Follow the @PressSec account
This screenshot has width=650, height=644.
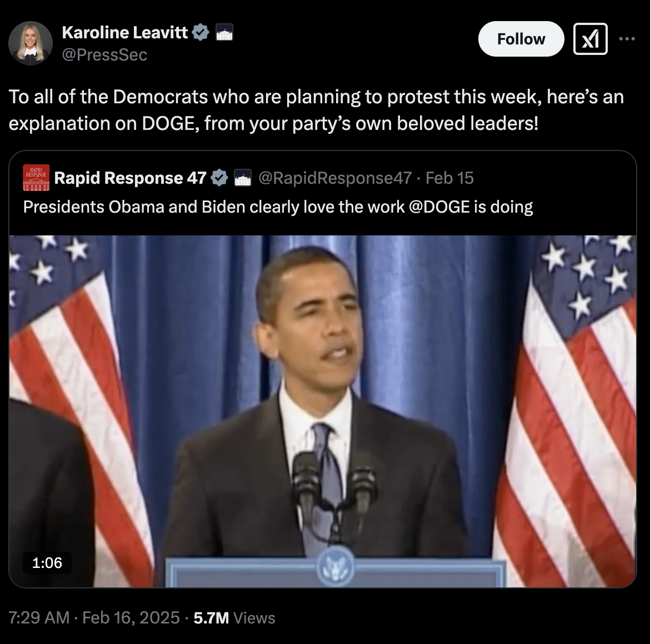[521, 39]
